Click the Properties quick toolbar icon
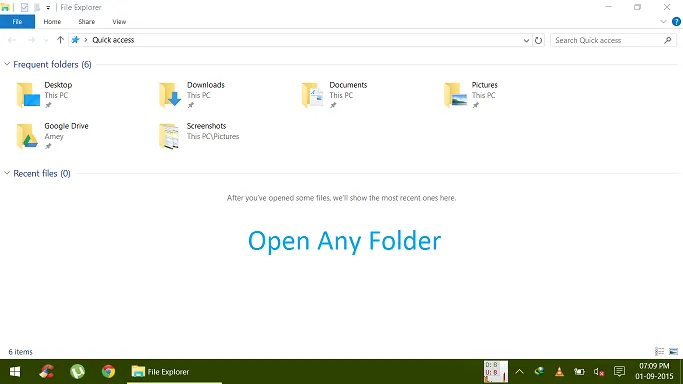Screen dimensions: 683x384 click(x=24, y=7)
